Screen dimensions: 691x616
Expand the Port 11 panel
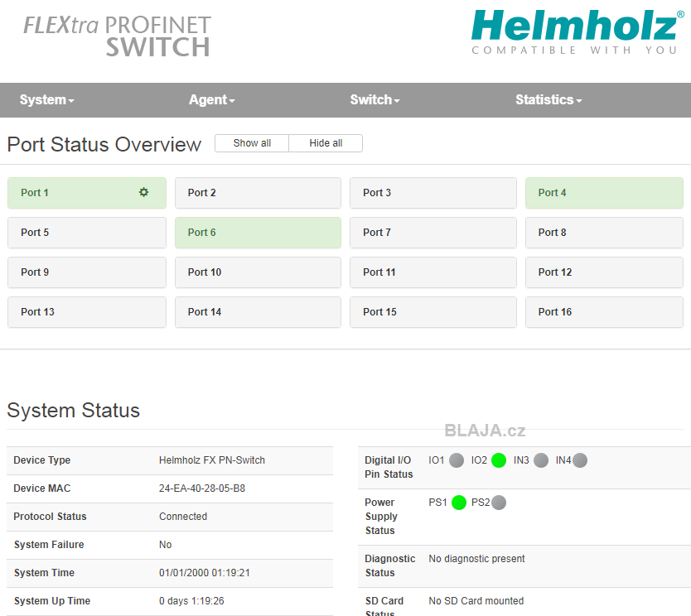[x=432, y=272]
